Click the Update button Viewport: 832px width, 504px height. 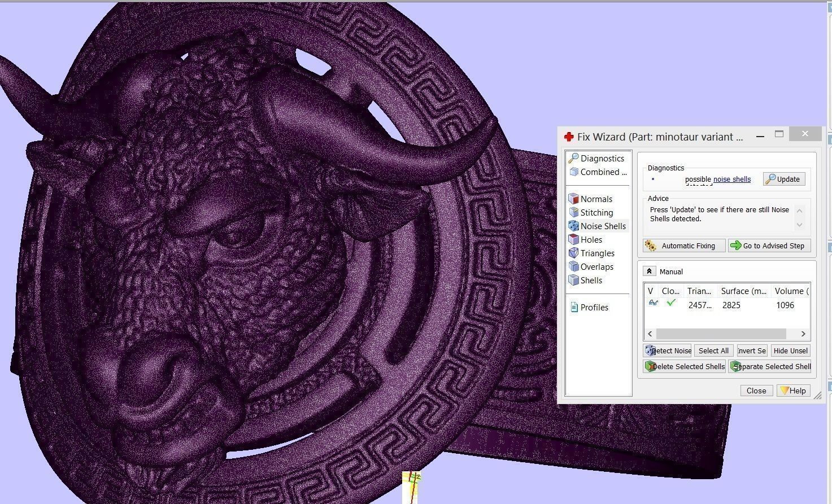pos(783,179)
